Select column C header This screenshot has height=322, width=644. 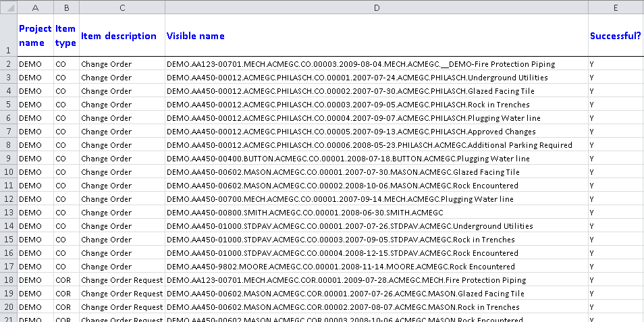click(x=122, y=7)
